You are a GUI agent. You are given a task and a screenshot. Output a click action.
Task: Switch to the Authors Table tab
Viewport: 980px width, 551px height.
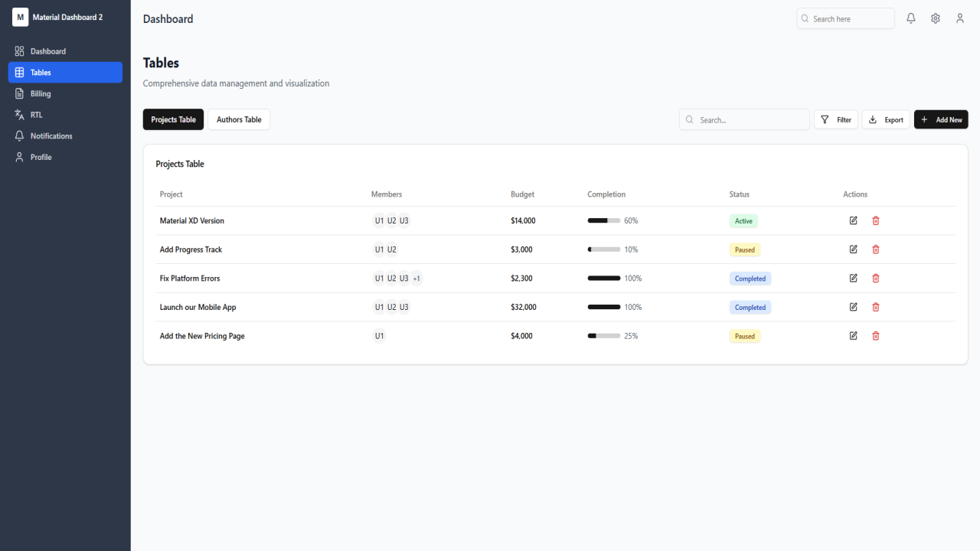[239, 119]
